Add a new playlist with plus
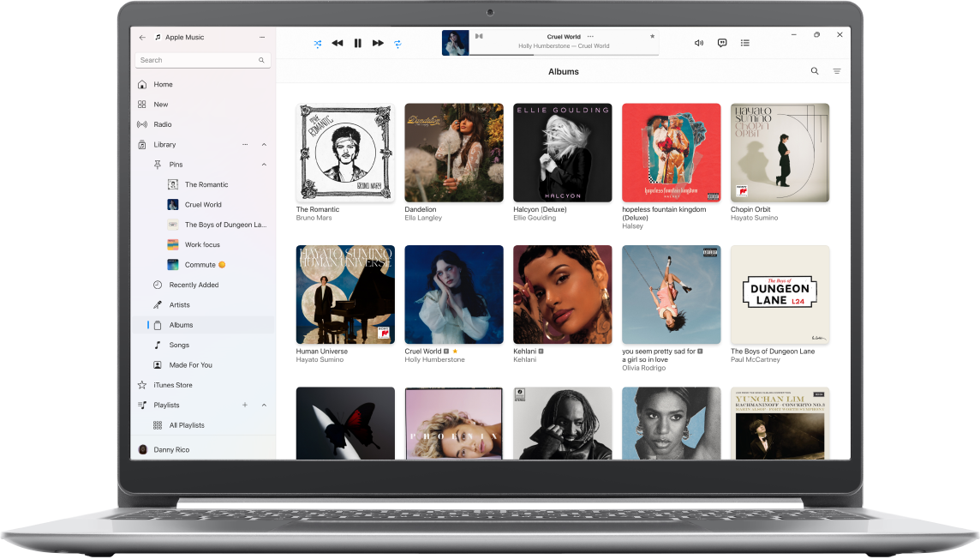This screenshot has height=559, width=980. (x=245, y=405)
